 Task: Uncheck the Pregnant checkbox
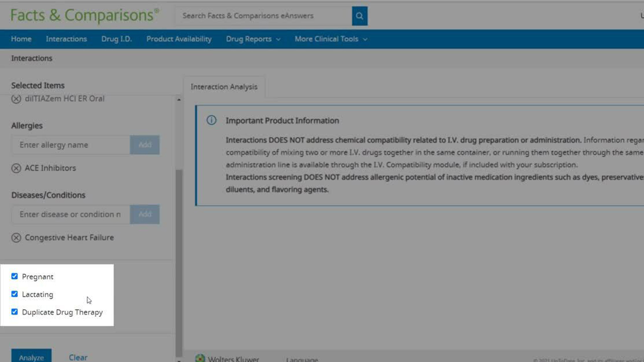(15, 277)
